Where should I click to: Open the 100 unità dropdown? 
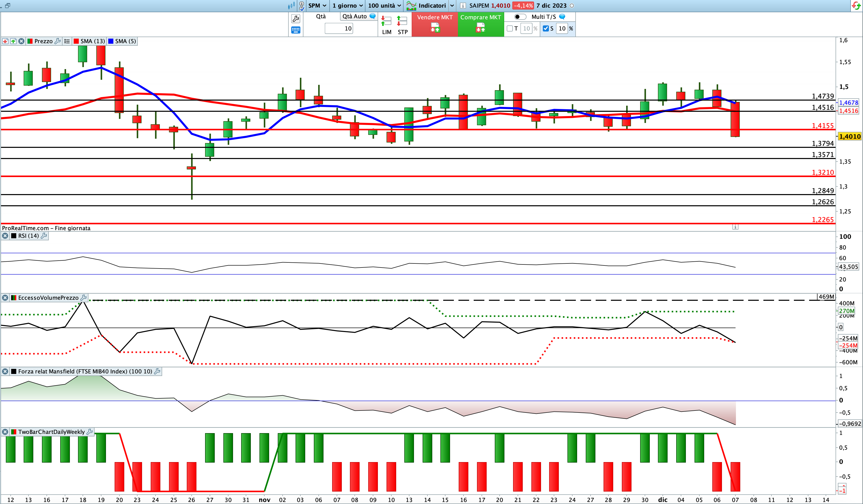384,6
